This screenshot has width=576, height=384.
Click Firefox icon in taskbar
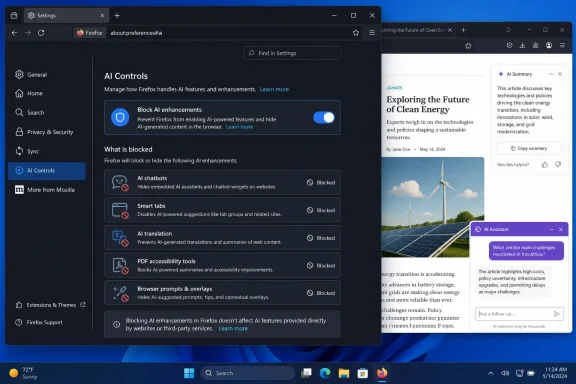coord(382,373)
